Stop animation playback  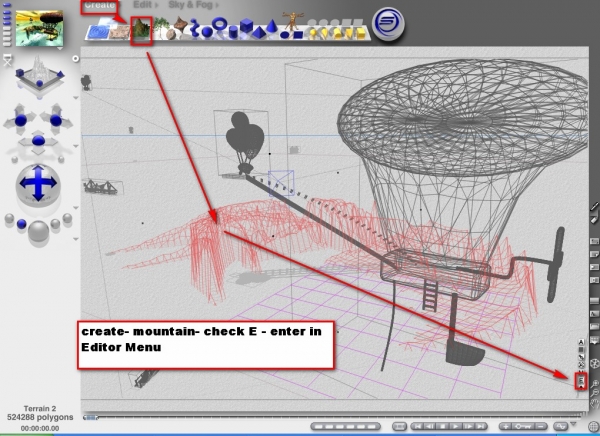point(443,426)
